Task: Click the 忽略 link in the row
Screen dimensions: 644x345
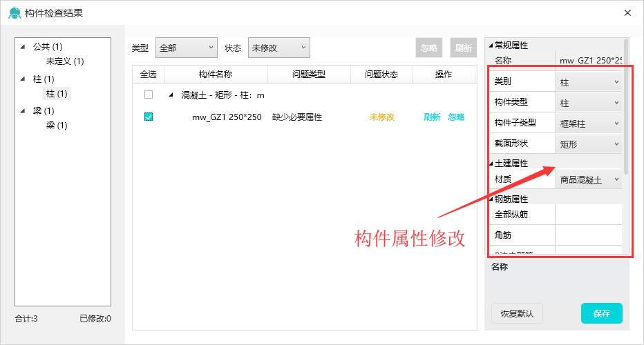Action: click(456, 117)
